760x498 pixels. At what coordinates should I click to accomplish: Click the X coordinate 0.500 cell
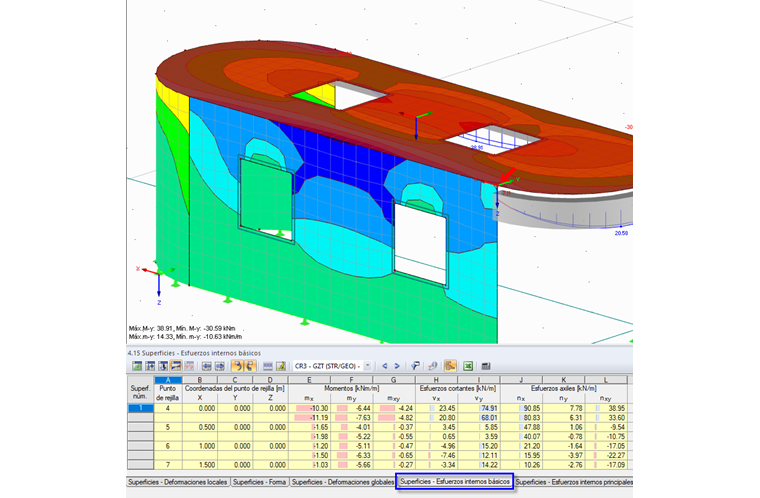pyautogui.click(x=200, y=427)
